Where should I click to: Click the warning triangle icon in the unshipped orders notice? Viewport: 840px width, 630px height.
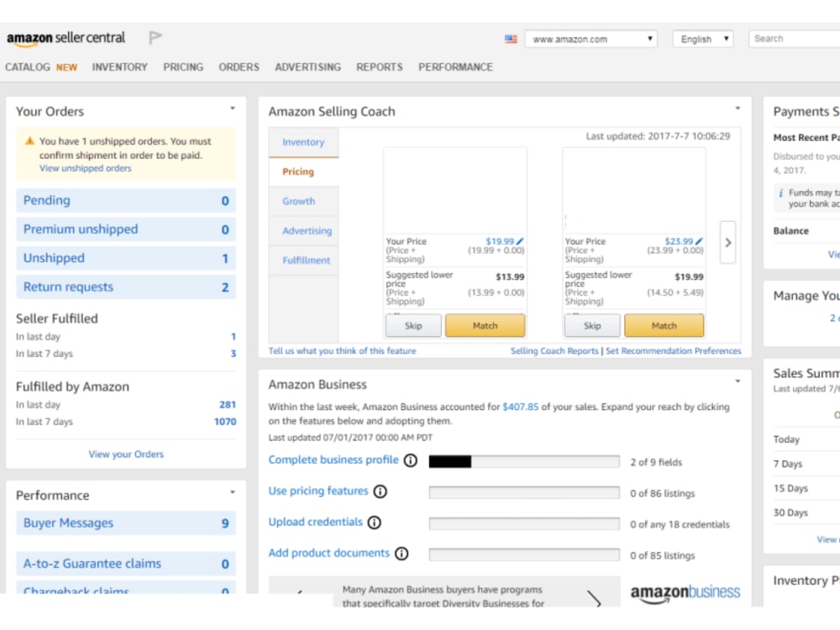tap(30, 141)
